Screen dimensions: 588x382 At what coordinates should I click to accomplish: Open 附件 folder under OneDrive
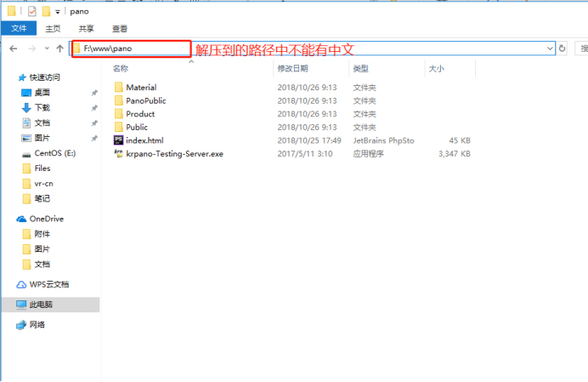click(42, 234)
